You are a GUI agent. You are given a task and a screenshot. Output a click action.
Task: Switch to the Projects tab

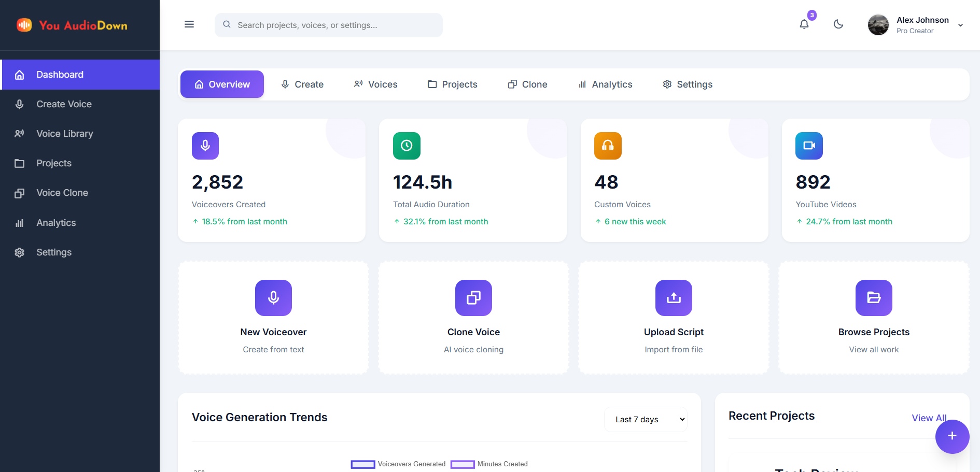pyautogui.click(x=452, y=84)
